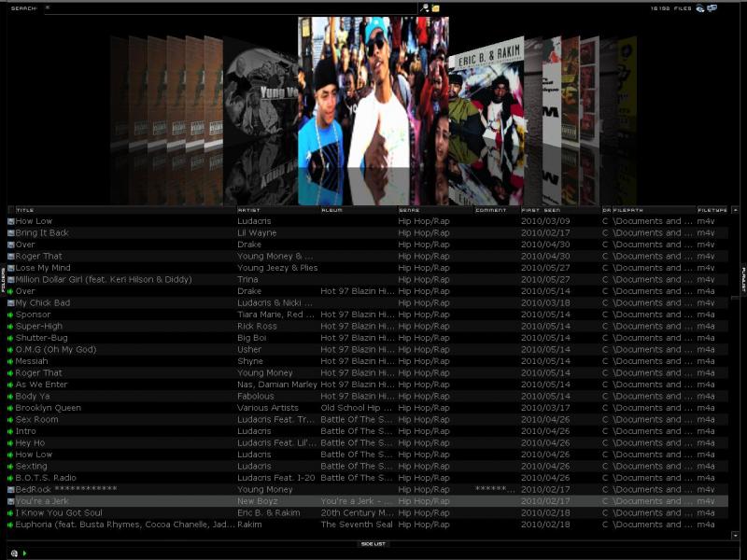Click the disc icon left of 16192 FILES
The width and height of the screenshot is (747, 560).
pos(699,8)
